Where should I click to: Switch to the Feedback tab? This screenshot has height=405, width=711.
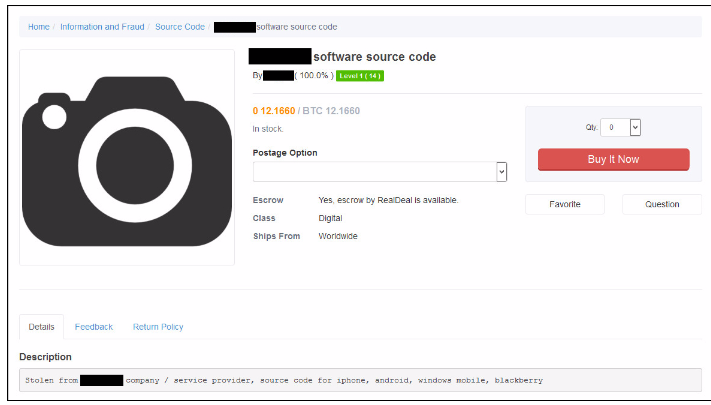pyautogui.click(x=93, y=327)
